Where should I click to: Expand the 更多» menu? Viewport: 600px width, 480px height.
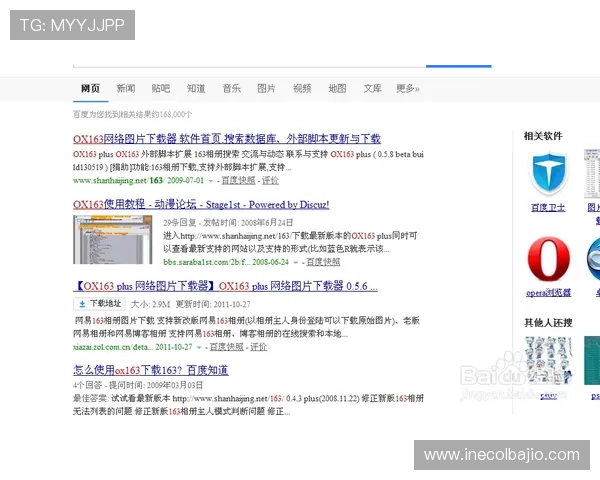[408, 89]
